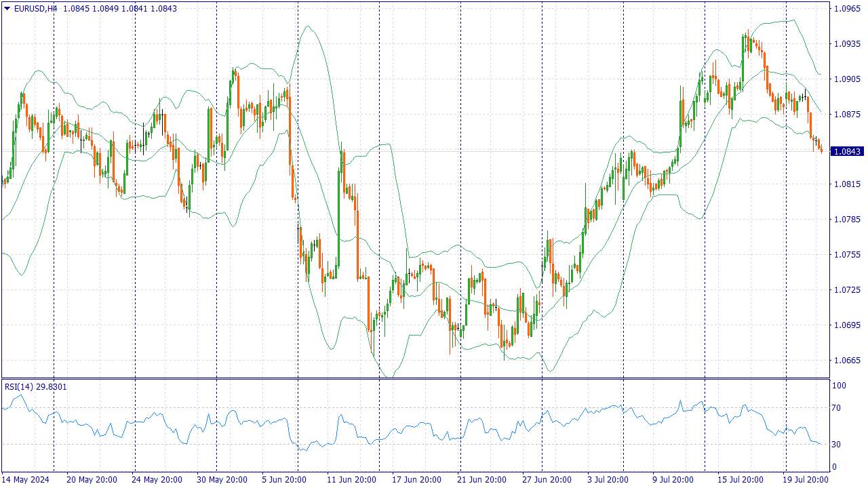Image resolution: width=868 pixels, height=488 pixels.
Task: Click the RSI 100 scale label
Action: [x=840, y=386]
